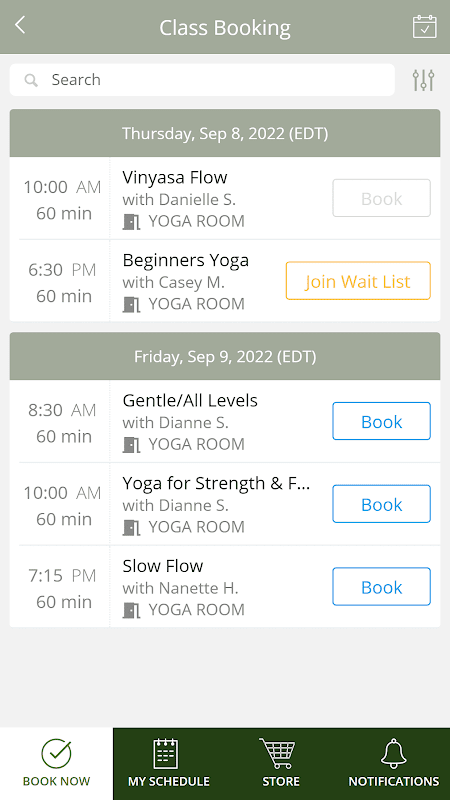Switch to MY SCHEDULE tab
Screen dimensions: 450x800
tap(169, 764)
